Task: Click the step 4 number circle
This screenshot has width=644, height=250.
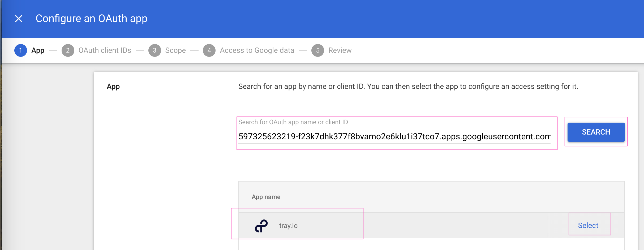Action: pos(209,50)
